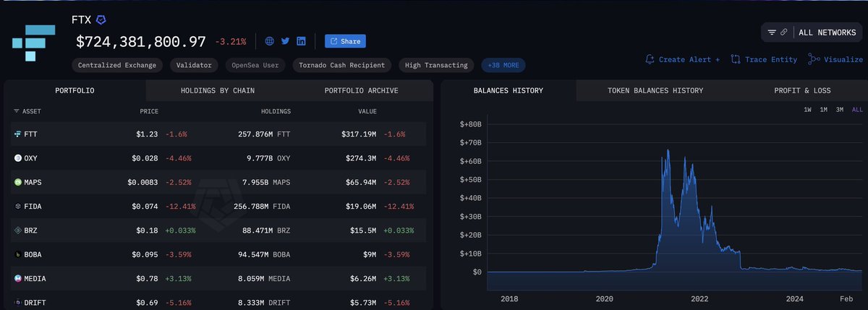Open the FTT asset name
This screenshot has width=868, height=310.
pos(31,134)
